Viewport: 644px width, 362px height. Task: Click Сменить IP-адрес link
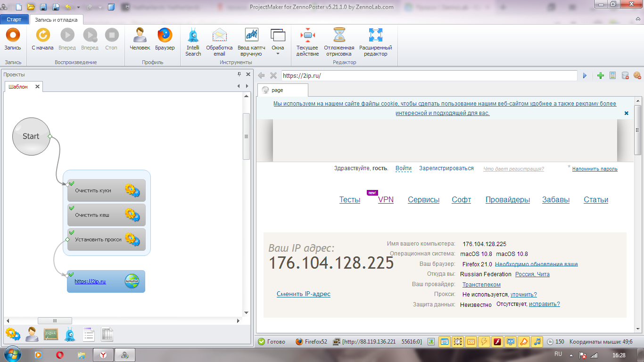pos(304,294)
